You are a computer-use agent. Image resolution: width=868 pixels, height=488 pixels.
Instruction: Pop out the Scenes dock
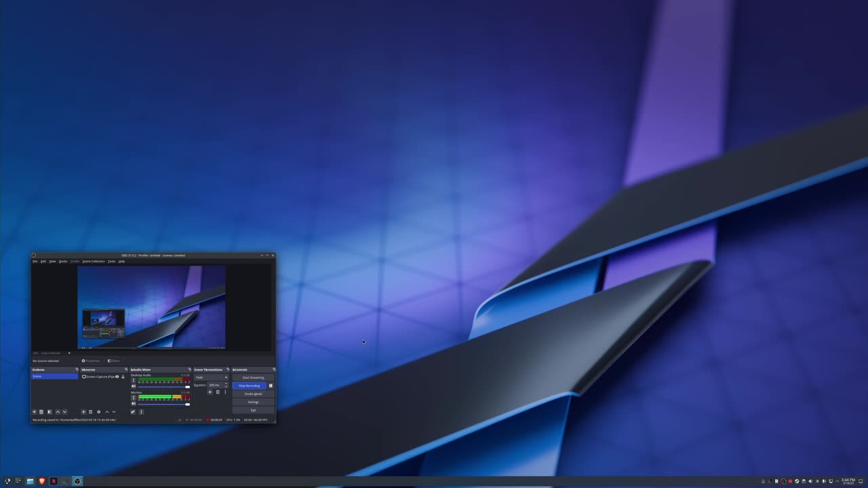click(x=77, y=369)
